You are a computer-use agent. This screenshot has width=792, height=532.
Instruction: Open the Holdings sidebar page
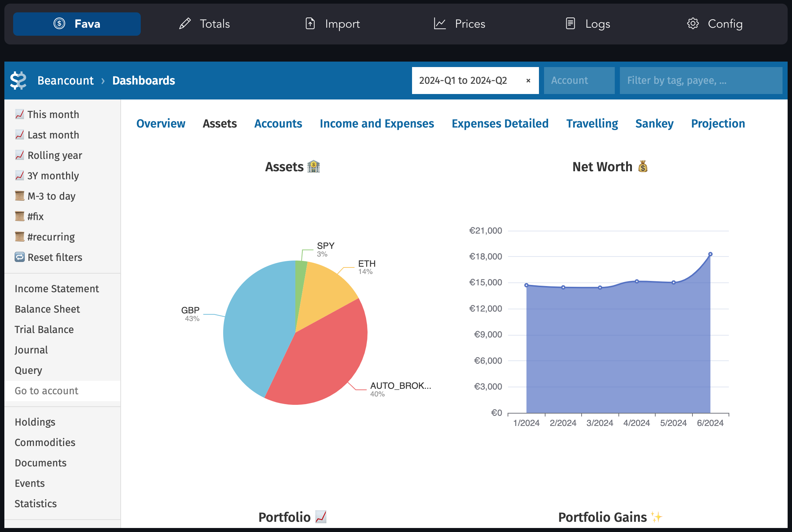click(35, 422)
